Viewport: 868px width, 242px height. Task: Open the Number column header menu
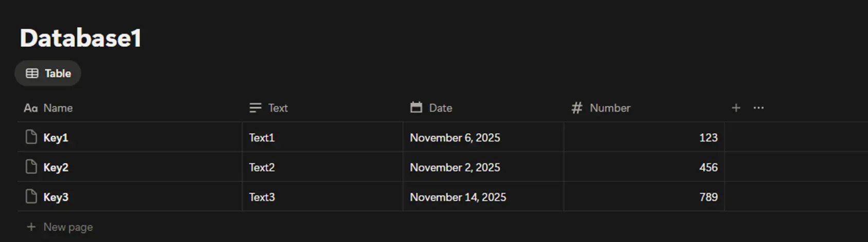pos(609,108)
